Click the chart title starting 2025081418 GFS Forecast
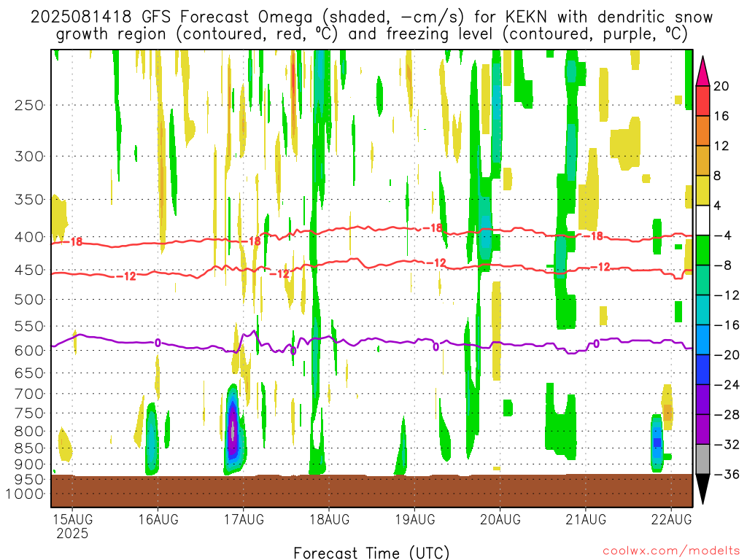747x560 pixels. [371, 26]
